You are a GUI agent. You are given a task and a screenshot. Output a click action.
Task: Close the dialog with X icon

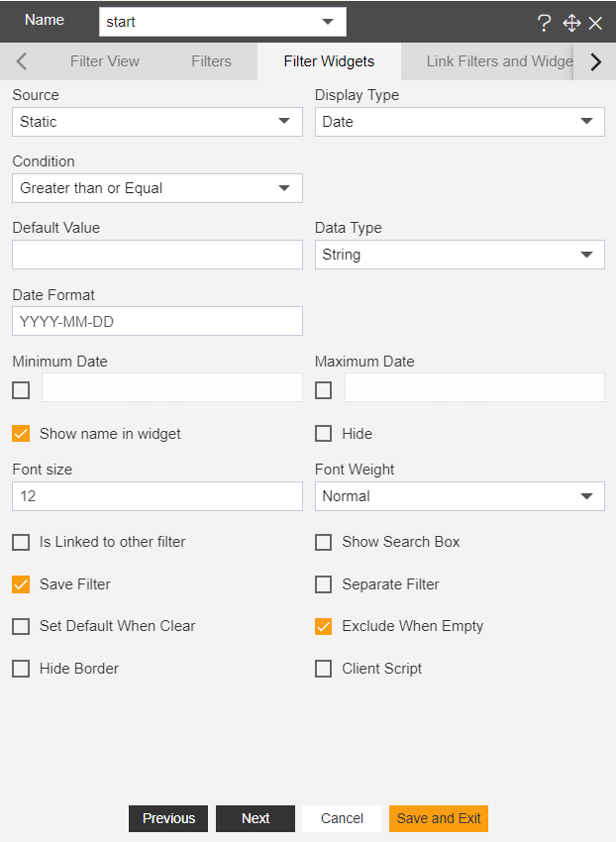(595, 23)
